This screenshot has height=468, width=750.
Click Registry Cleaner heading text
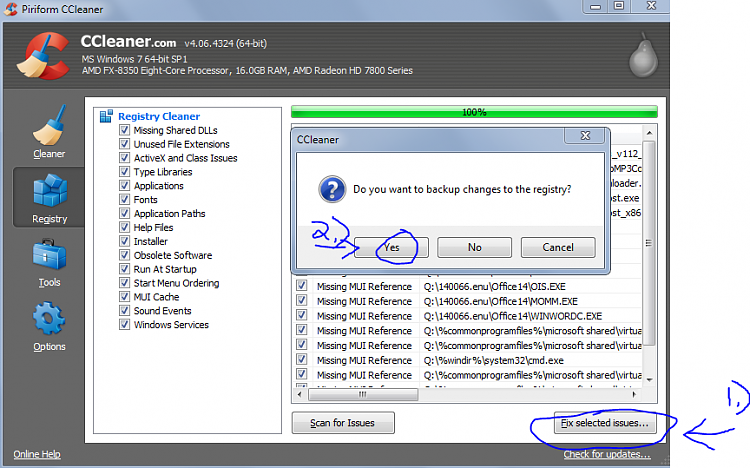(x=159, y=116)
